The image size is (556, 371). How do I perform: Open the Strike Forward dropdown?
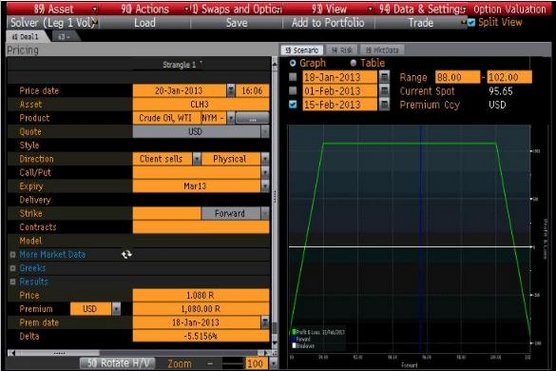pos(265,213)
